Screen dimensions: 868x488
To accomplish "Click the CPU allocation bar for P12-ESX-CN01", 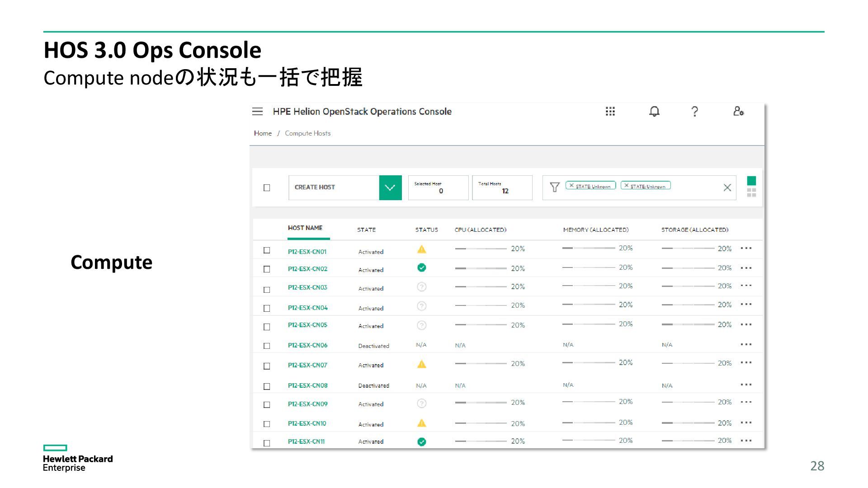I will click(x=481, y=249).
